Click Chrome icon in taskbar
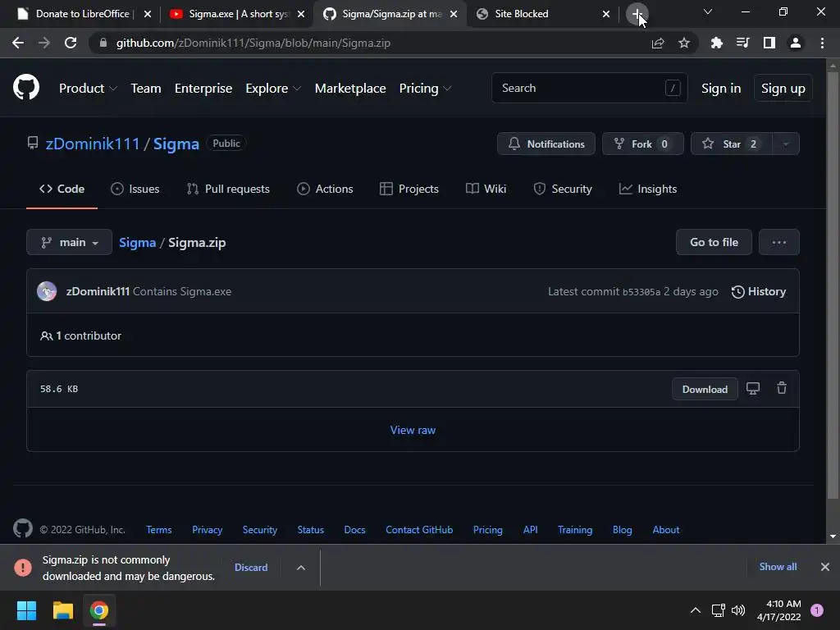 pyautogui.click(x=98, y=610)
